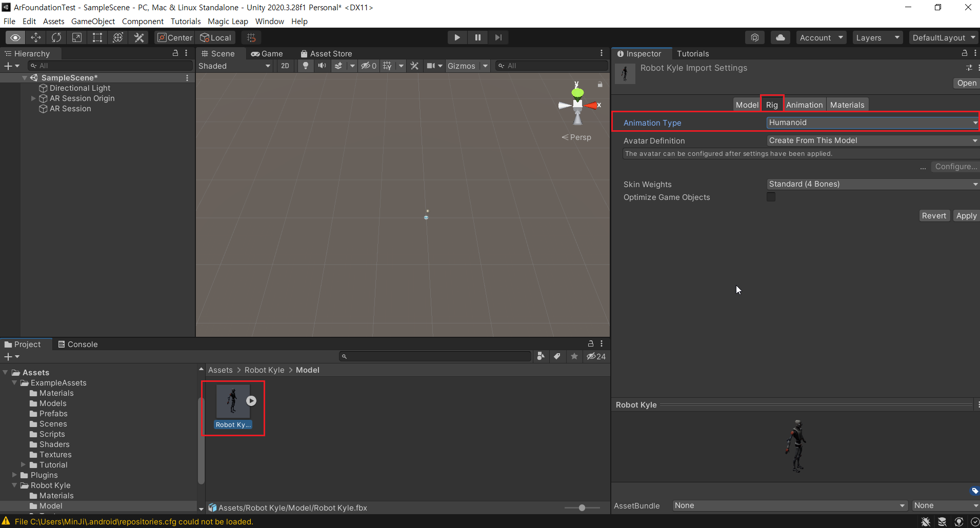
Task: Toggle Center pivot mode
Action: (x=175, y=37)
